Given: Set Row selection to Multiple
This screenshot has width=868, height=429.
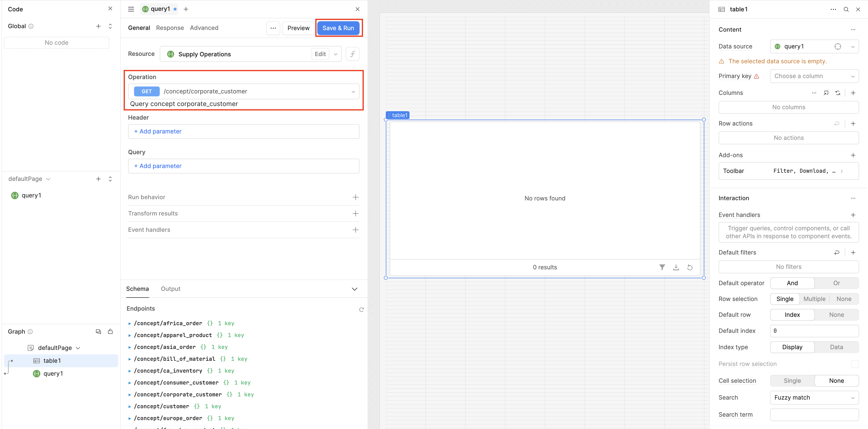Looking at the screenshot, I should coord(814,299).
